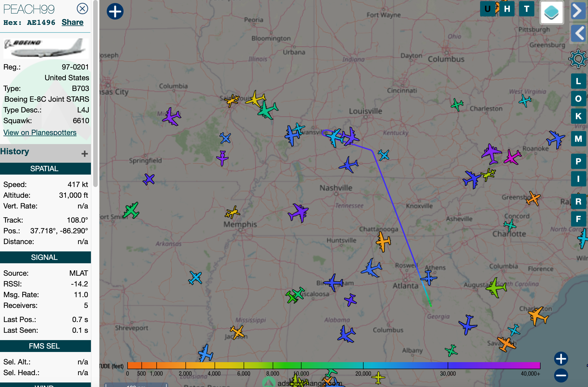Click the SIGNAL section header
The image size is (588, 387).
45,257
